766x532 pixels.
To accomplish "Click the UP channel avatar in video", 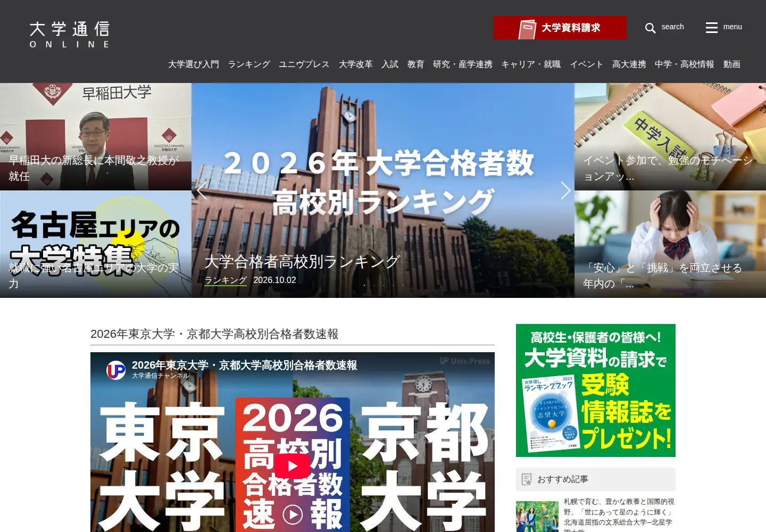I will [116, 370].
